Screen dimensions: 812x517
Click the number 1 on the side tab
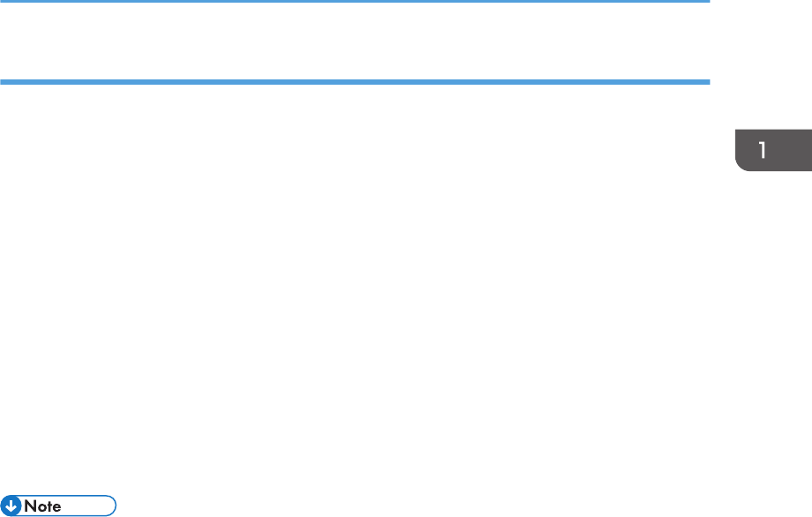point(763,150)
